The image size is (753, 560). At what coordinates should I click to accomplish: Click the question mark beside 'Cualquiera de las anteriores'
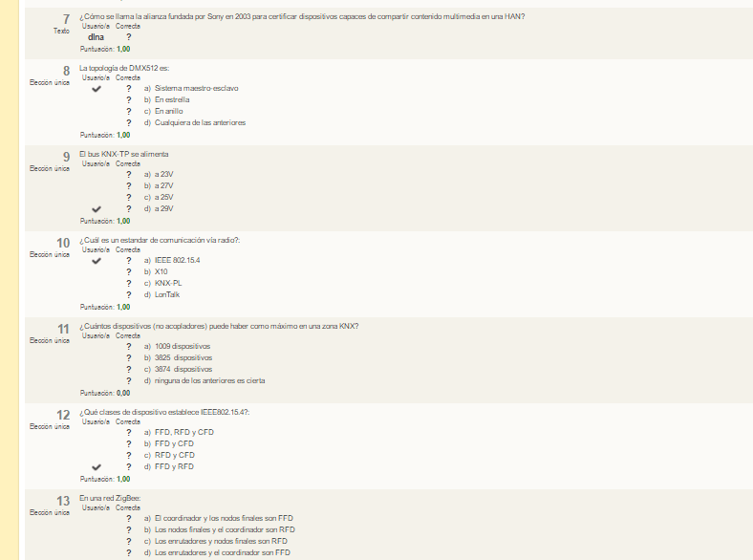coord(129,123)
